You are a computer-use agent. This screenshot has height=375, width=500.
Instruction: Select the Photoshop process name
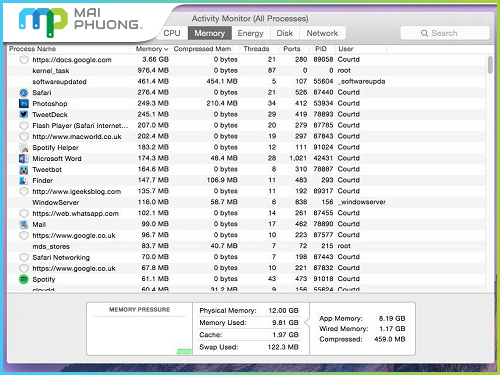(x=50, y=104)
